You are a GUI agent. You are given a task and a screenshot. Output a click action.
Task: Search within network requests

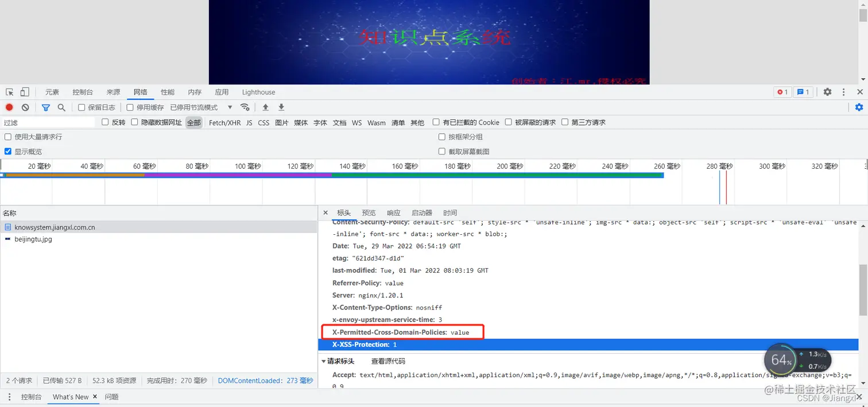click(61, 107)
